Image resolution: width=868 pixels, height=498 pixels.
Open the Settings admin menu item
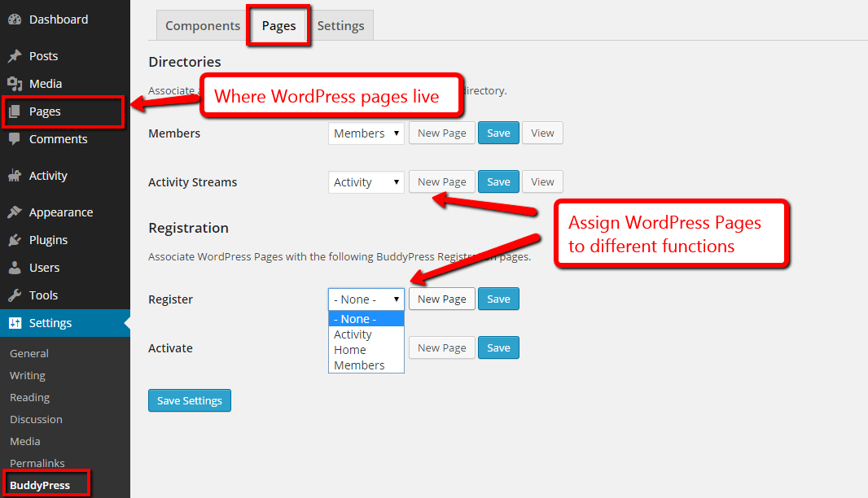click(x=65, y=322)
